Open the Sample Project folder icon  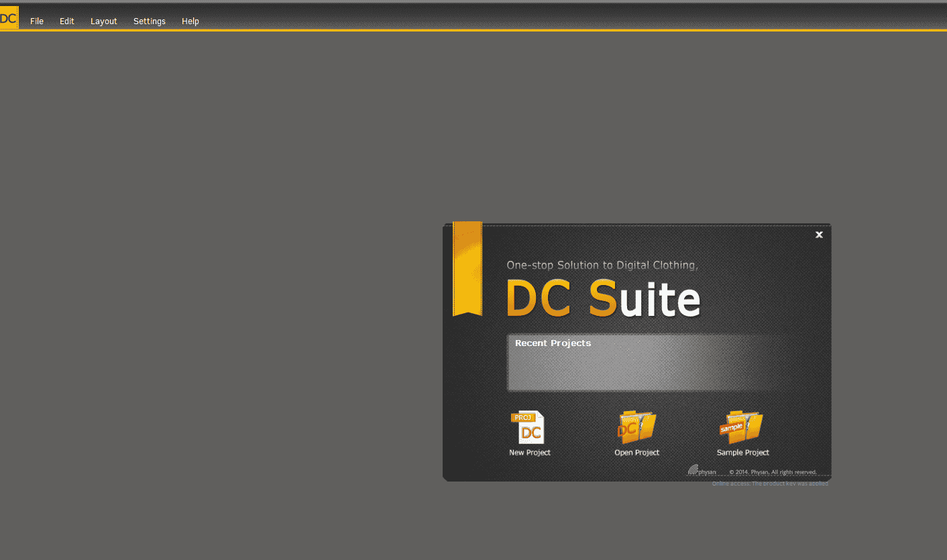click(x=742, y=427)
